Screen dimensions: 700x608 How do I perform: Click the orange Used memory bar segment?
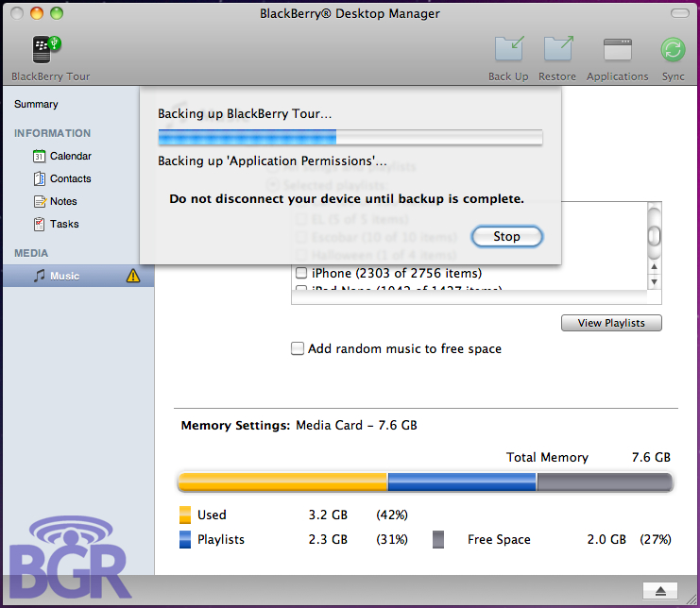(282, 482)
